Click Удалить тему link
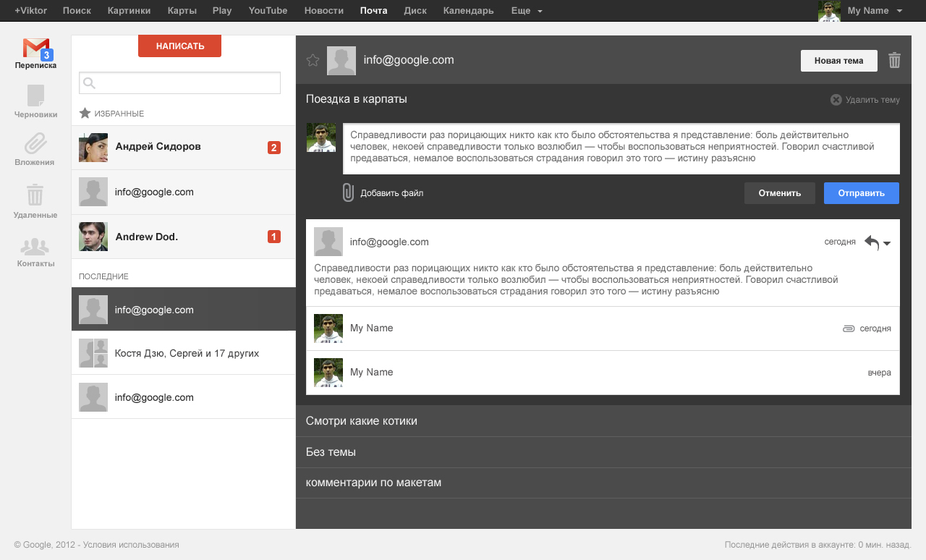The width and height of the screenshot is (926, 560). (872, 100)
